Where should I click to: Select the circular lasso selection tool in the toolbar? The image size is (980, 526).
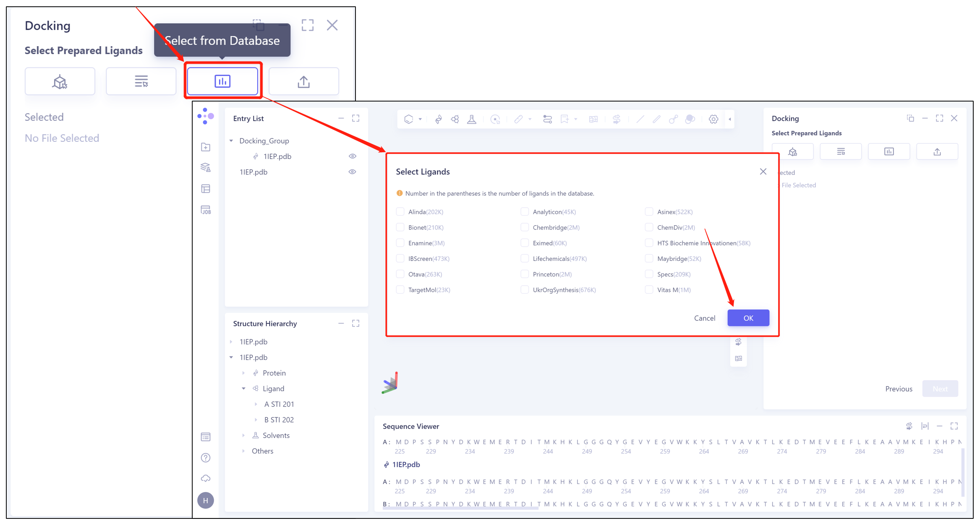coord(496,119)
